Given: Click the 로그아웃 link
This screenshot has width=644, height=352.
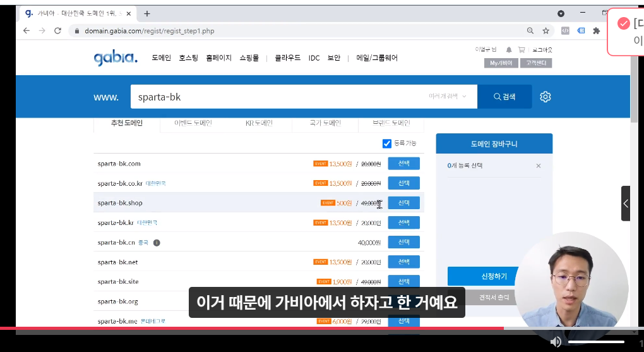Looking at the screenshot, I should 542,50.
